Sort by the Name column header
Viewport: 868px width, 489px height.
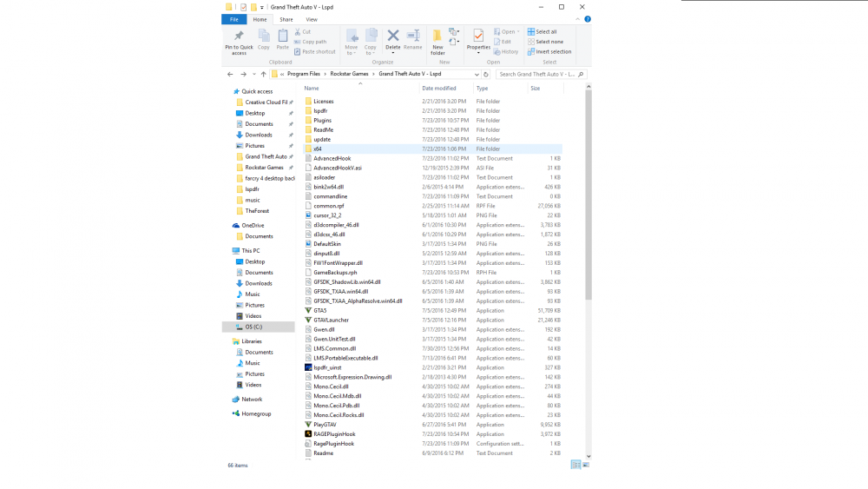[360, 88]
